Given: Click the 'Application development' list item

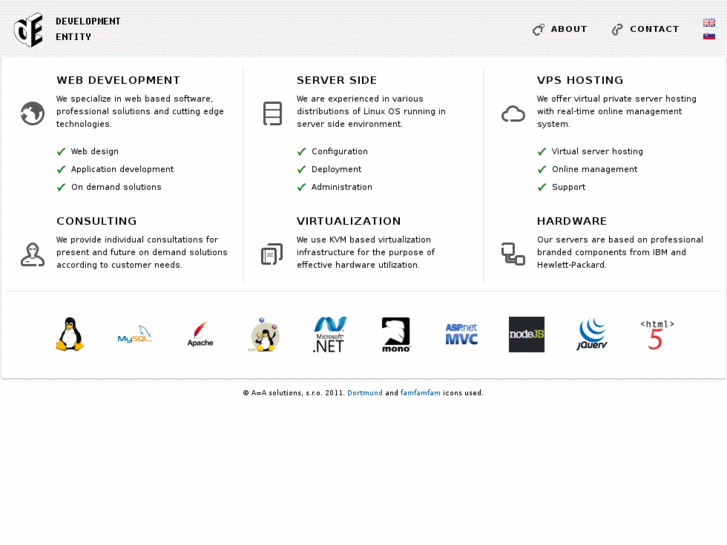Looking at the screenshot, I should 122,169.
